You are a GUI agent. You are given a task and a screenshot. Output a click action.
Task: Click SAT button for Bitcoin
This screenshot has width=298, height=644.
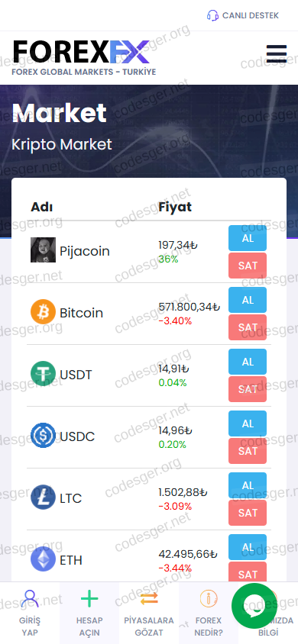tap(248, 327)
